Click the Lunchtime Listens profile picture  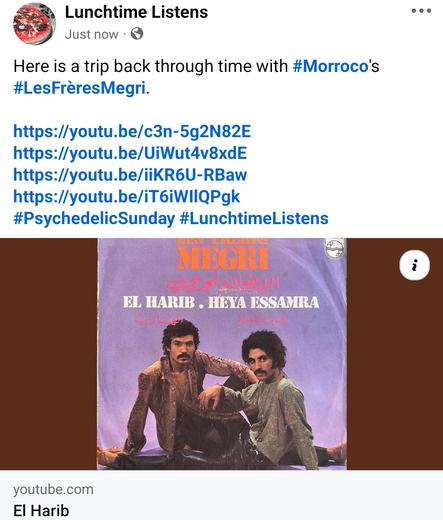(34, 23)
